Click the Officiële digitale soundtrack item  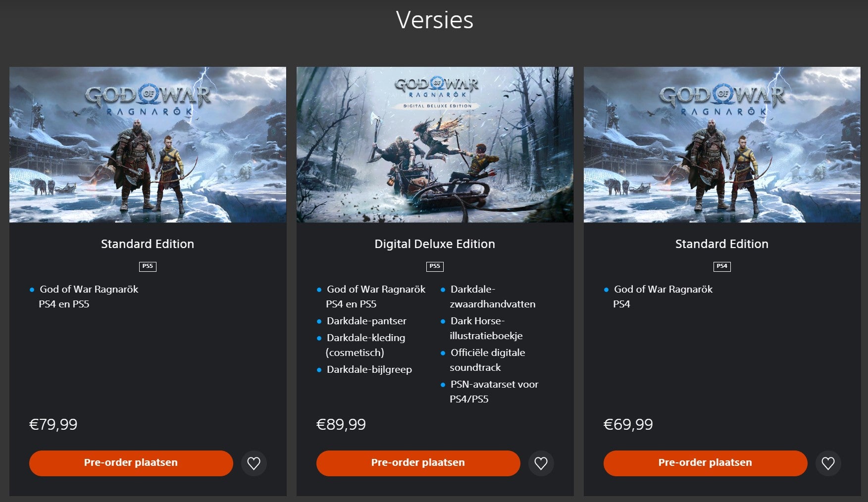(x=487, y=360)
